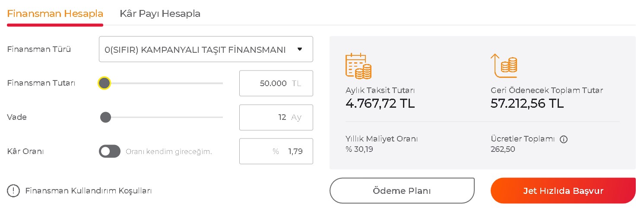Screen dimensions: 644x209
Task: Switch to the Finansman Hesapla tab
Action: point(55,13)
